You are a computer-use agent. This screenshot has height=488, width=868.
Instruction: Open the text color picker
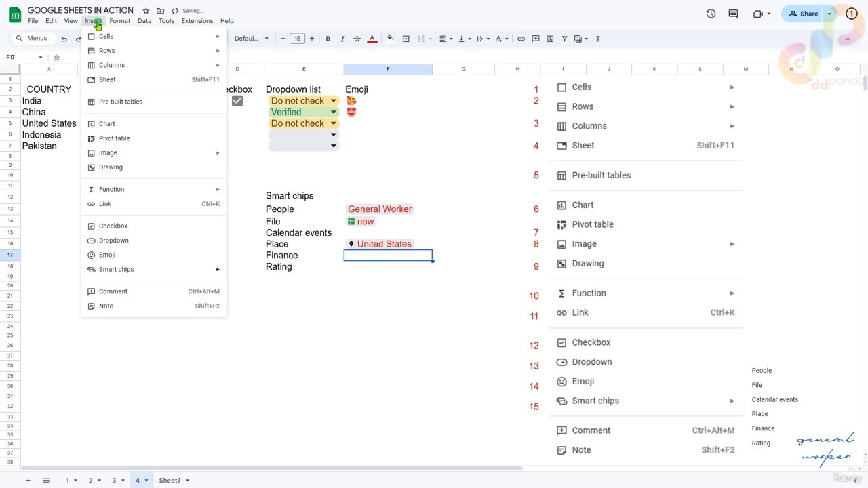pos(372,39)
